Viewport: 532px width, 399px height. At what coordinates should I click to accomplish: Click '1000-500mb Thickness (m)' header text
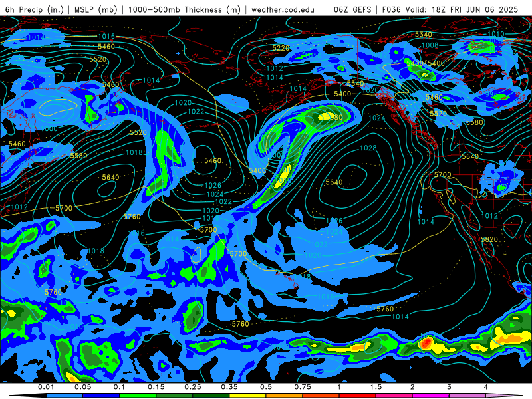184,9
